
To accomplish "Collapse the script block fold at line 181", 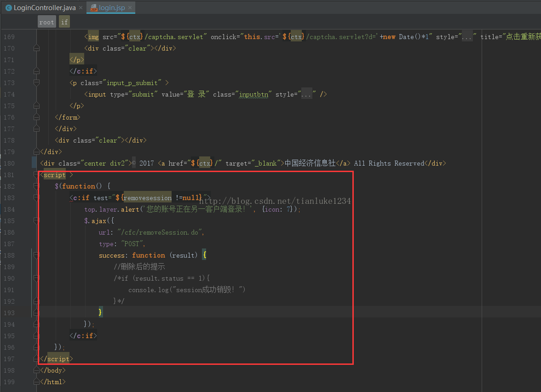I will [36, 175].
